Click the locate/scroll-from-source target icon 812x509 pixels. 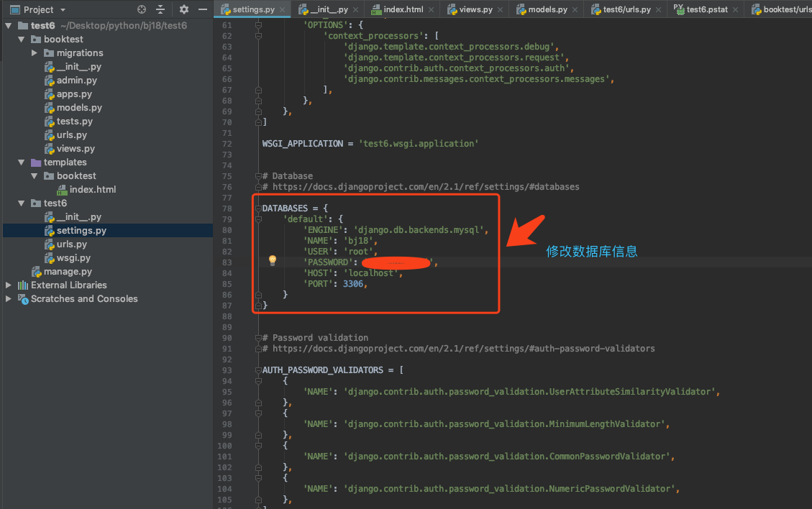click(142, 9)
